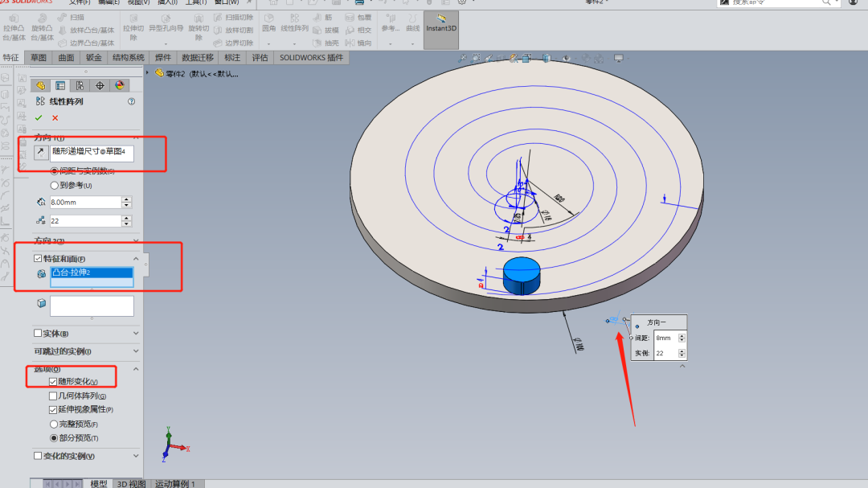Select the Draft (拔模) tool
The width and height of the screenshot is (868, 488).
pos(325,30)
